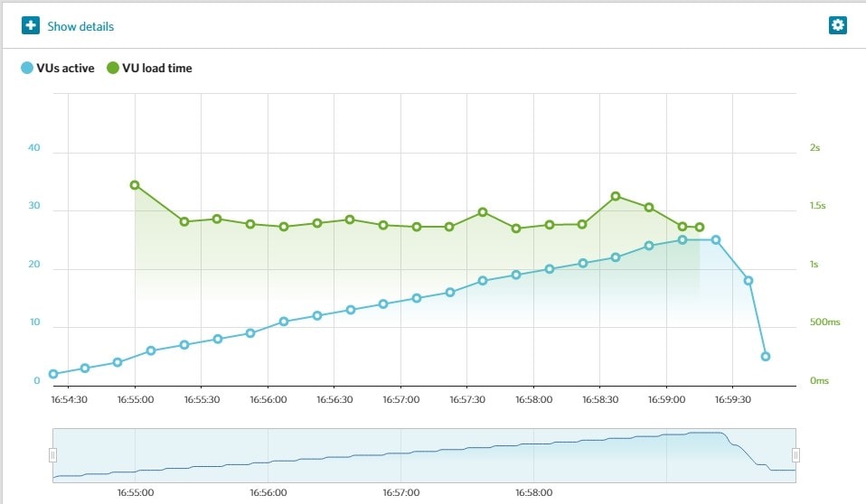Toggle the blue VUs active legend dot
The image size is (866, 504).
click(x=26, y=68)
